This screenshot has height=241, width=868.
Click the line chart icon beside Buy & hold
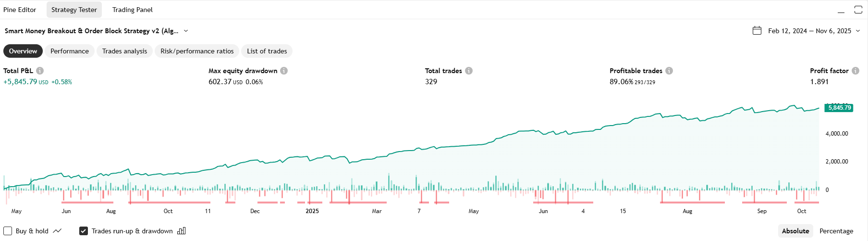pyautogui.click(x=57, y=231)
